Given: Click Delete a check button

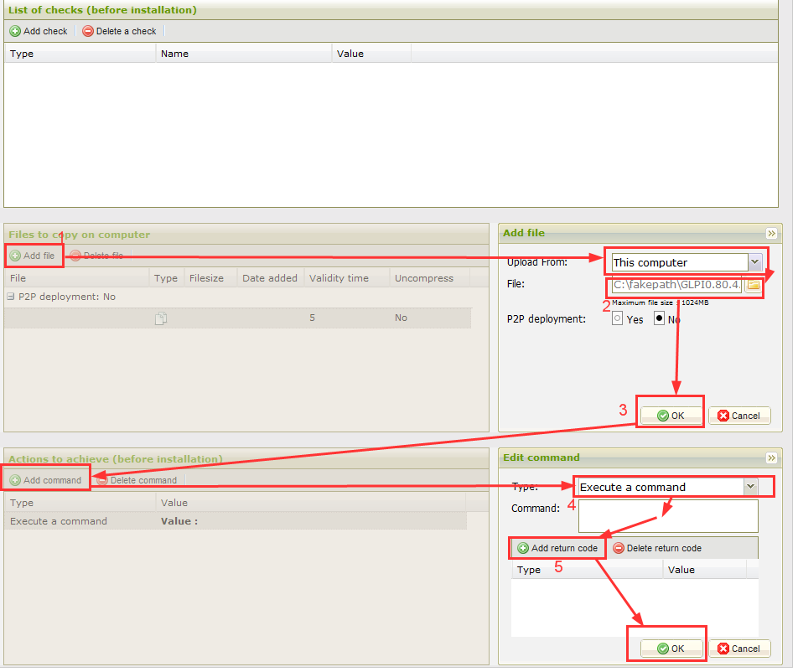Looking at the screenshot, I should click(x=120, y=31).
